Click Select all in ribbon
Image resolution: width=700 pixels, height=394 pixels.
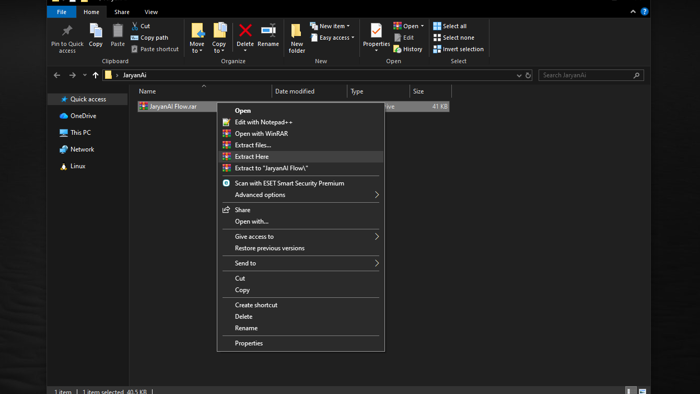coord(450,26)
